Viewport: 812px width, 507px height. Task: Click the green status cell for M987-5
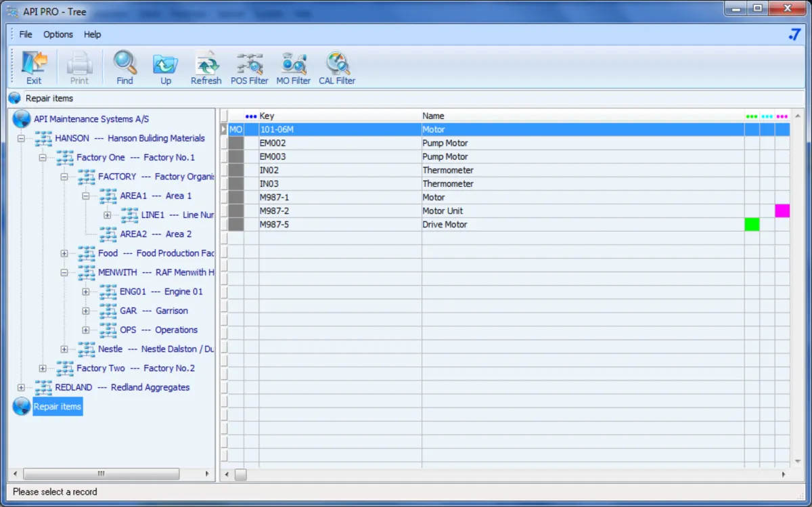[751, 225]
